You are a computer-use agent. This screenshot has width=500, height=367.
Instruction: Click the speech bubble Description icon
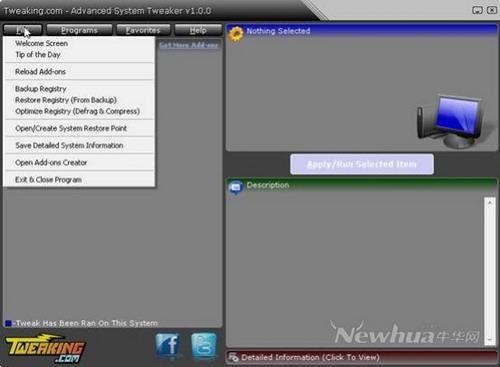coord(236,188)
